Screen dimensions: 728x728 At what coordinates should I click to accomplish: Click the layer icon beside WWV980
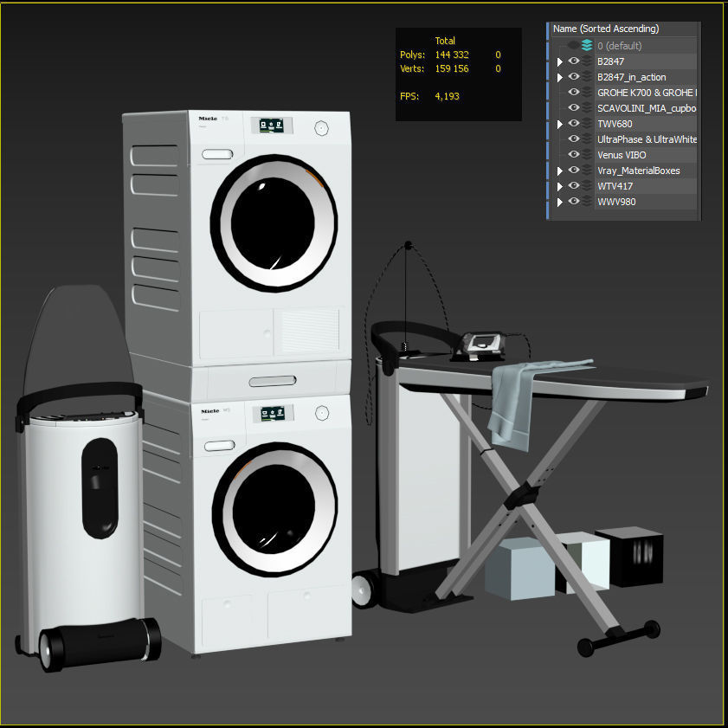tap(586, 201)
